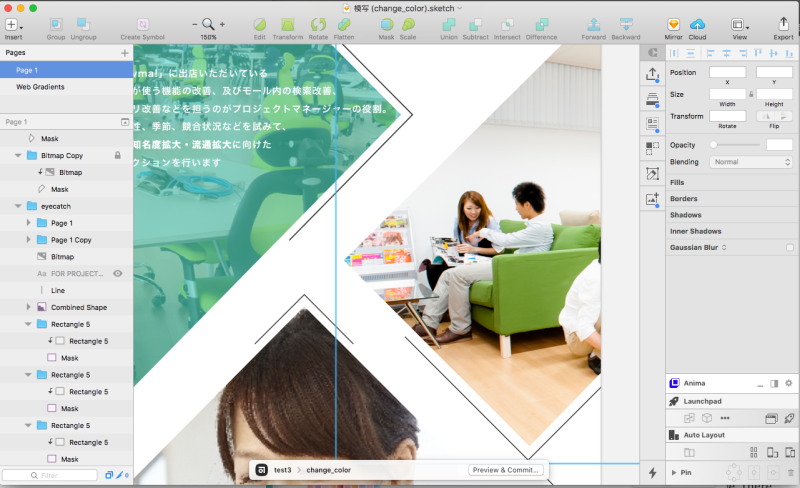Click the Rotate transform field
800x488 pixels.
[x=728, y=116]
